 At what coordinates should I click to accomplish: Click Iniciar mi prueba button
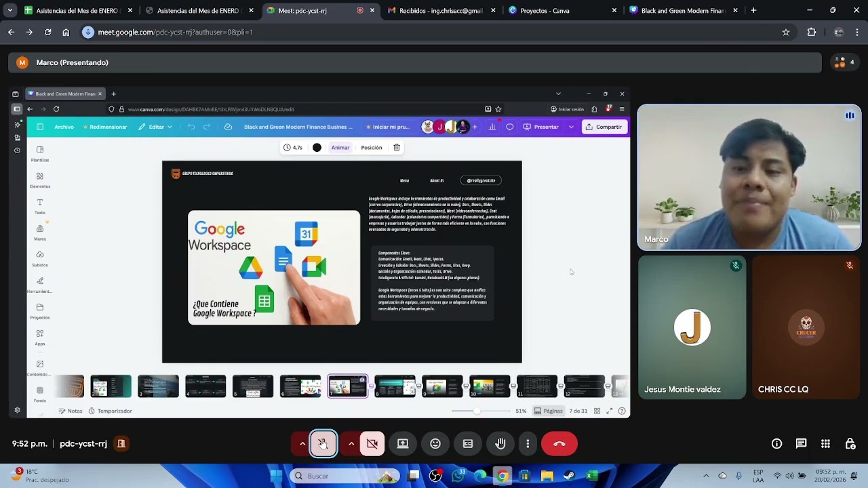[388, 127]
